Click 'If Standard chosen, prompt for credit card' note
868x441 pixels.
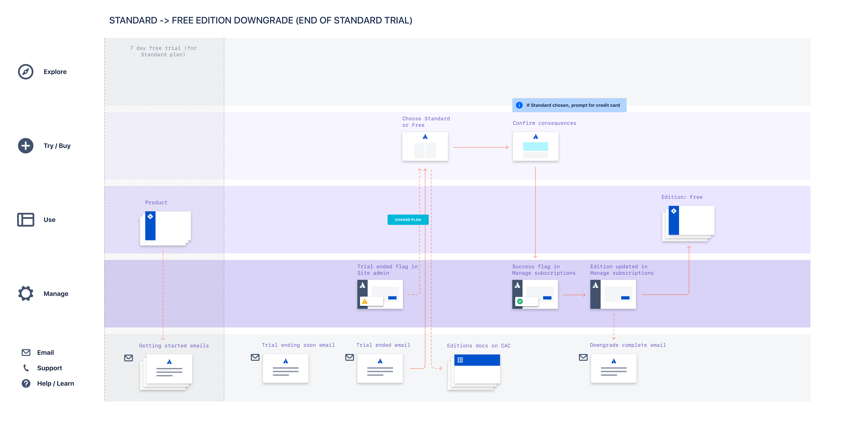(x=569, y=105)
